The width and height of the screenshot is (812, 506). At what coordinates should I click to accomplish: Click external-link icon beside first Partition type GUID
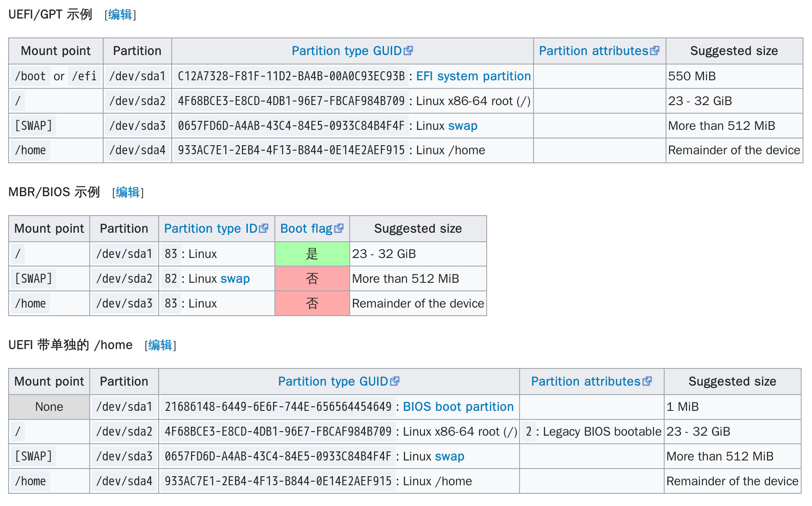[408, 51]
